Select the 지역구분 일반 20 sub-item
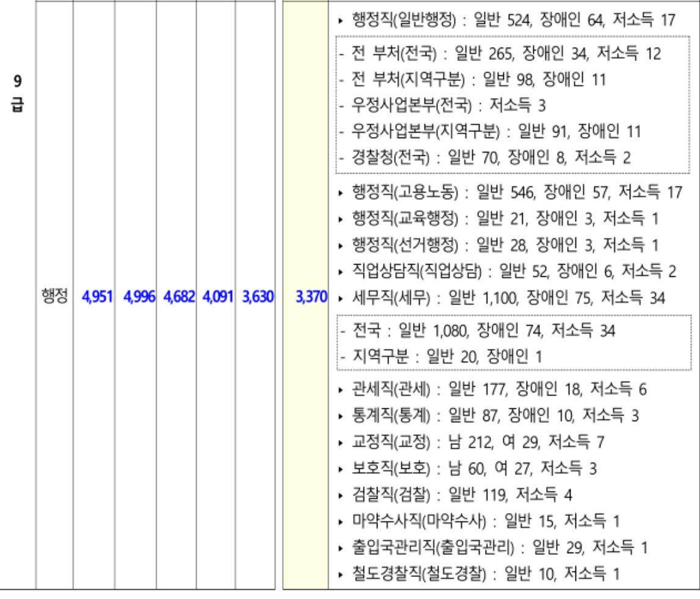Viewport: 700px width, 599px height. (441, 355)
